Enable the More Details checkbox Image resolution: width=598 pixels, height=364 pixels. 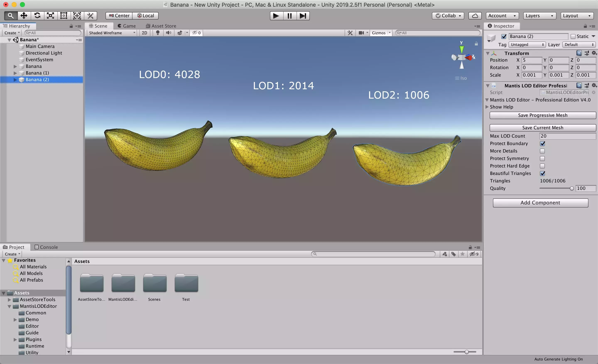tap(542, 151)
